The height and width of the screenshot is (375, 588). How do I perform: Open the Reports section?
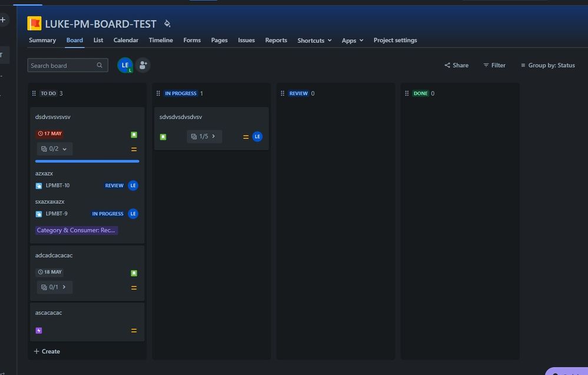[x=275, y=40]
